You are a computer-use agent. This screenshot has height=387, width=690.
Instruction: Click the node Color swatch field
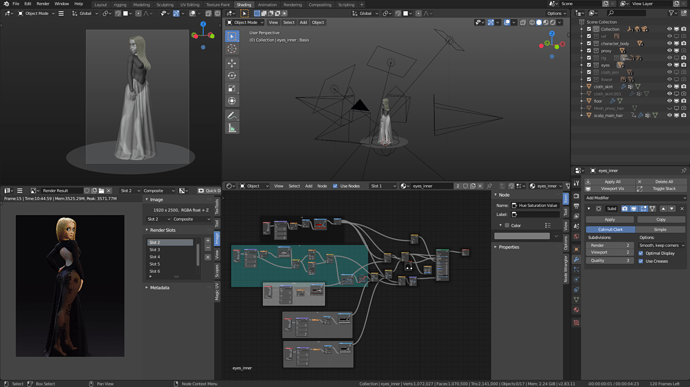click(x=522, y=236)
